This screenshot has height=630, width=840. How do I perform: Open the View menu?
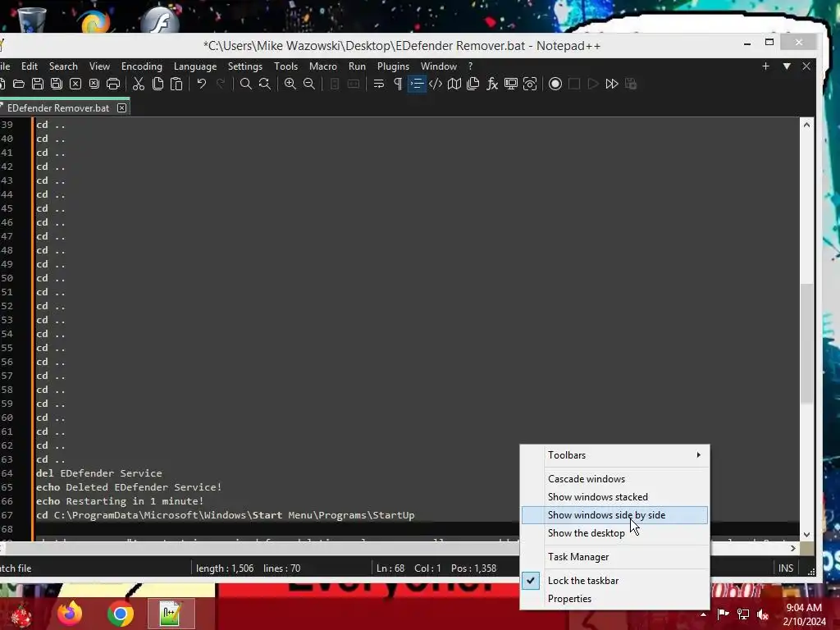(x=99, y=66)
